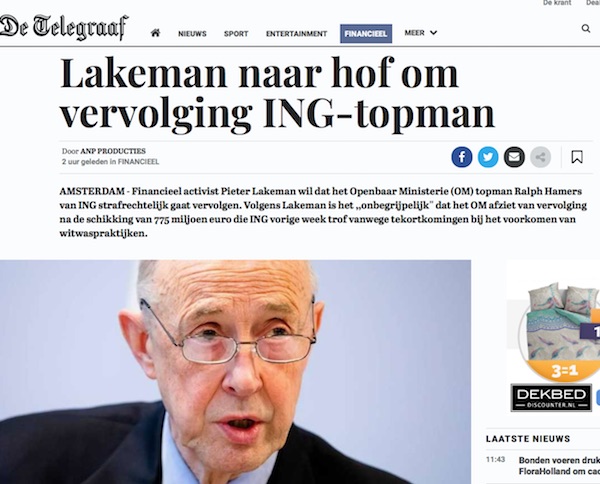Viewport: 600px width, 484px height.
Task: Click the FINANCIEEL category link under byline
Action: pos(138,162)
